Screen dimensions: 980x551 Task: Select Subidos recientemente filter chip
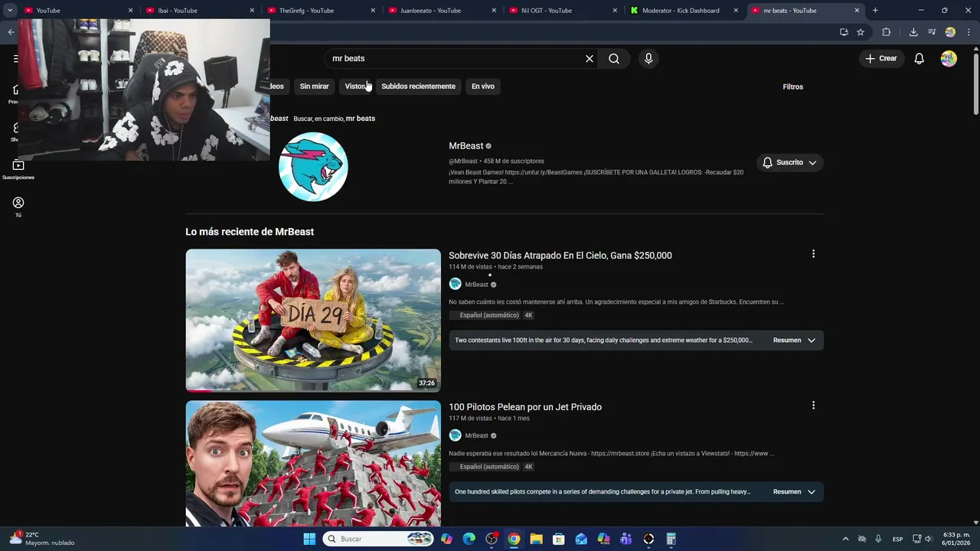point(418,86)
